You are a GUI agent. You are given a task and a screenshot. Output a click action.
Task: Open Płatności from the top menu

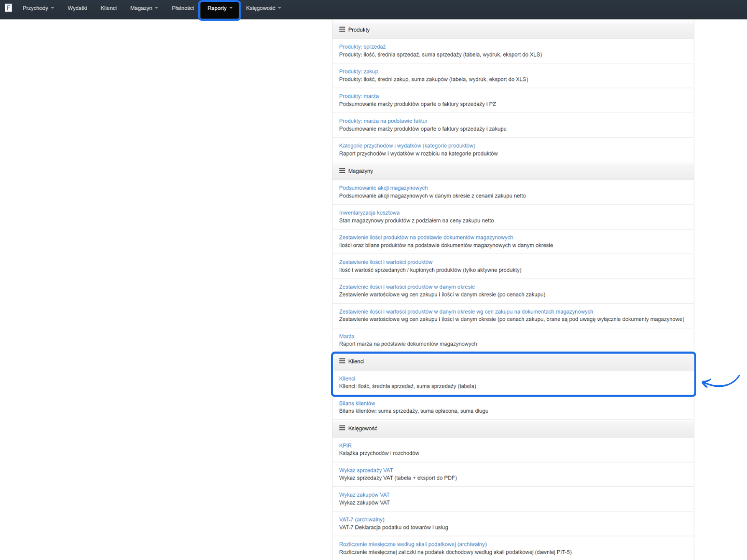(x=183, y=8)
